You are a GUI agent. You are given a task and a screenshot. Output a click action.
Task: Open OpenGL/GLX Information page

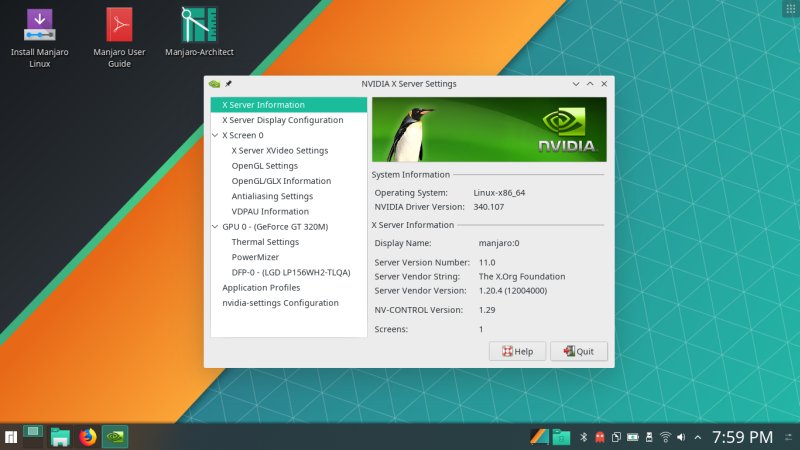point(281,181)
